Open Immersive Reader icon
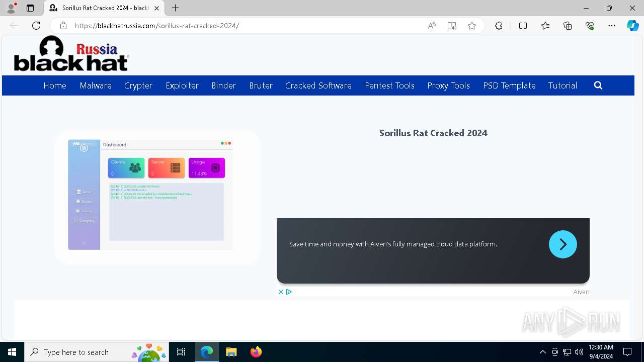The height and width of the screenshot is (362, 644). coord(452,26)
